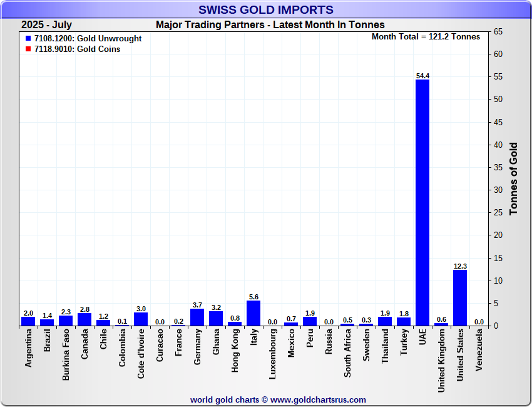Click the SWISS GOLD IMPORTS title

coord(266,10)
